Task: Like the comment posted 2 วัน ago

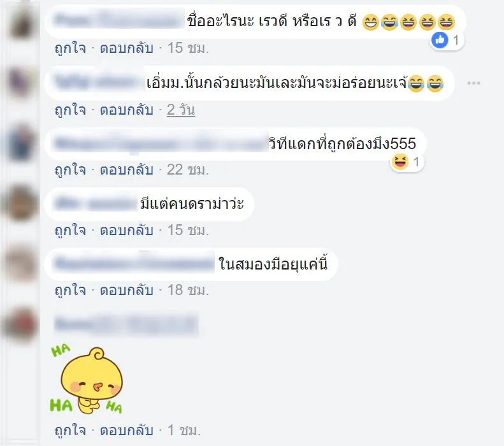Action: [x=70, y=110]
